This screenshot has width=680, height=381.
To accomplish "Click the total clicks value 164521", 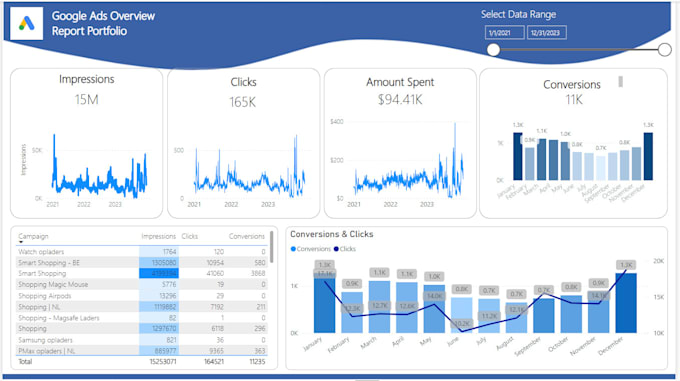I will pyautogui.click(x=214, y=361).
